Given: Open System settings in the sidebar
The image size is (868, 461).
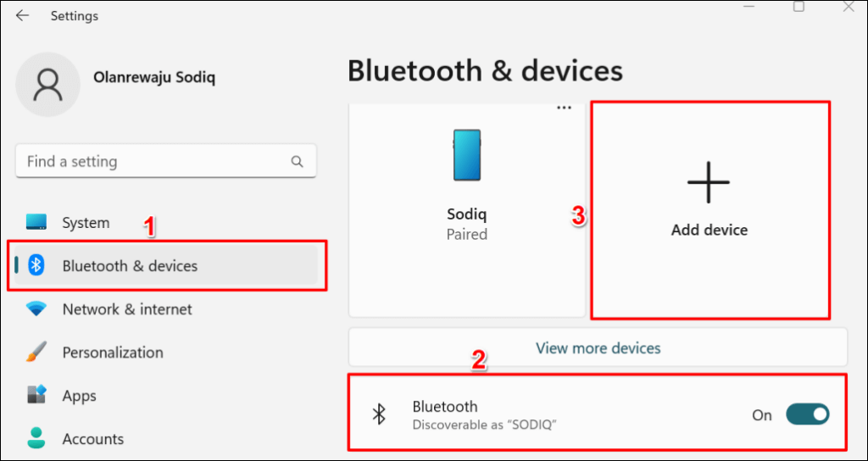Looking at the screenshot, I should pos(86,223).
